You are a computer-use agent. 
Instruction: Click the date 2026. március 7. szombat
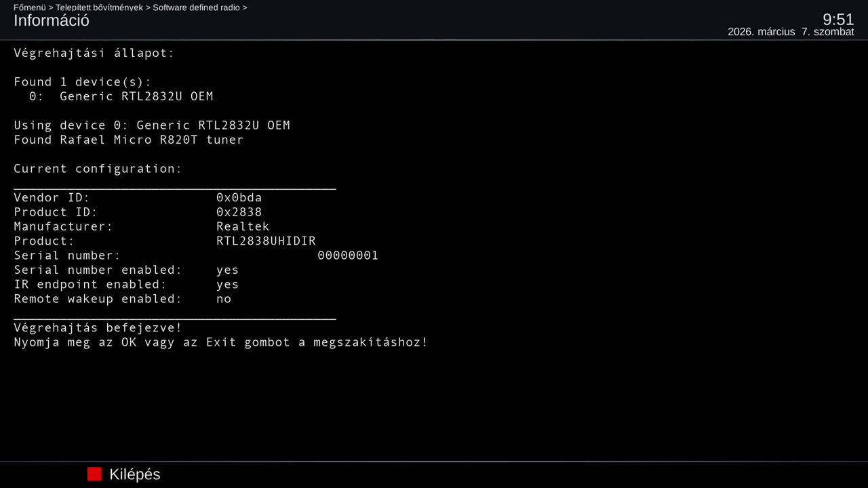[791, 32]
